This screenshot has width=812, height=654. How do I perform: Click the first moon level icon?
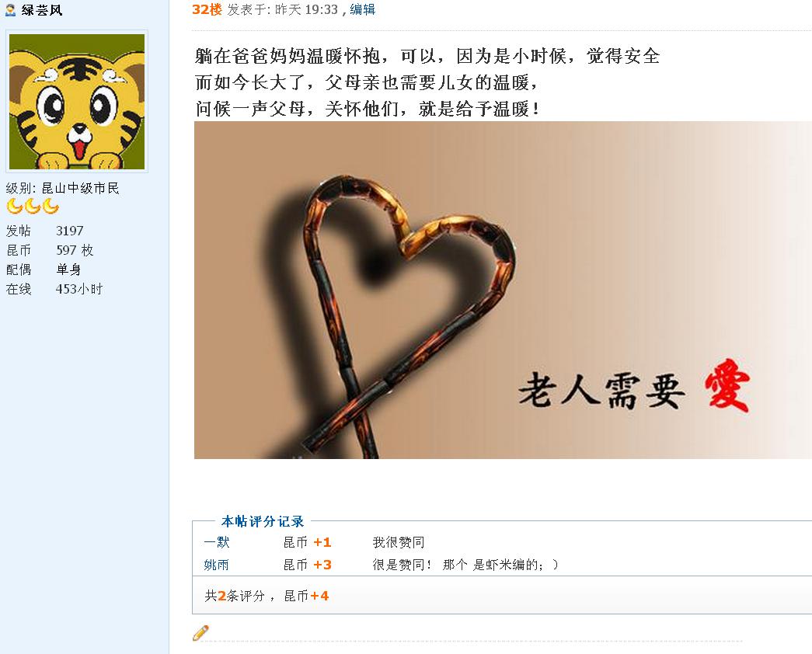coord(15,207)
